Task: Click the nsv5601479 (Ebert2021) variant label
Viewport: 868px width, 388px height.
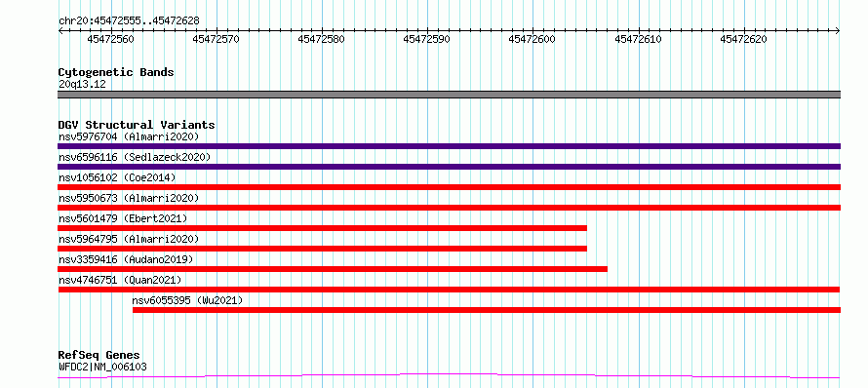Action: point(123,218)
